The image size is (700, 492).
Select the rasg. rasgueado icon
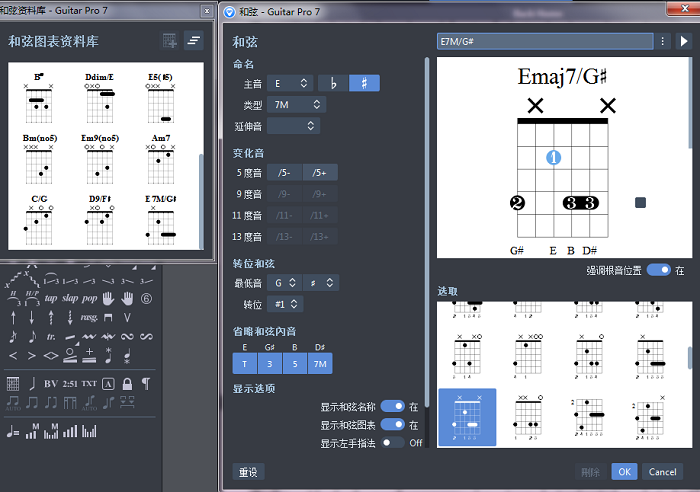point(89,317)
